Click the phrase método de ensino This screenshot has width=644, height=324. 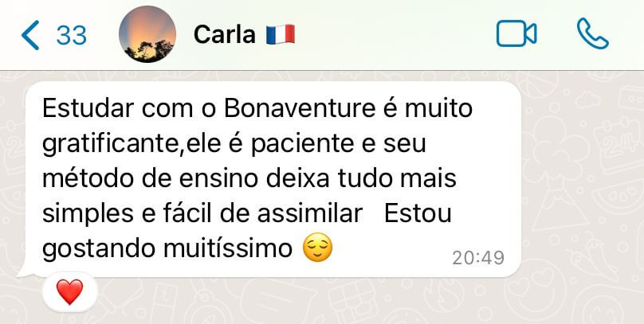pos(147,179)
